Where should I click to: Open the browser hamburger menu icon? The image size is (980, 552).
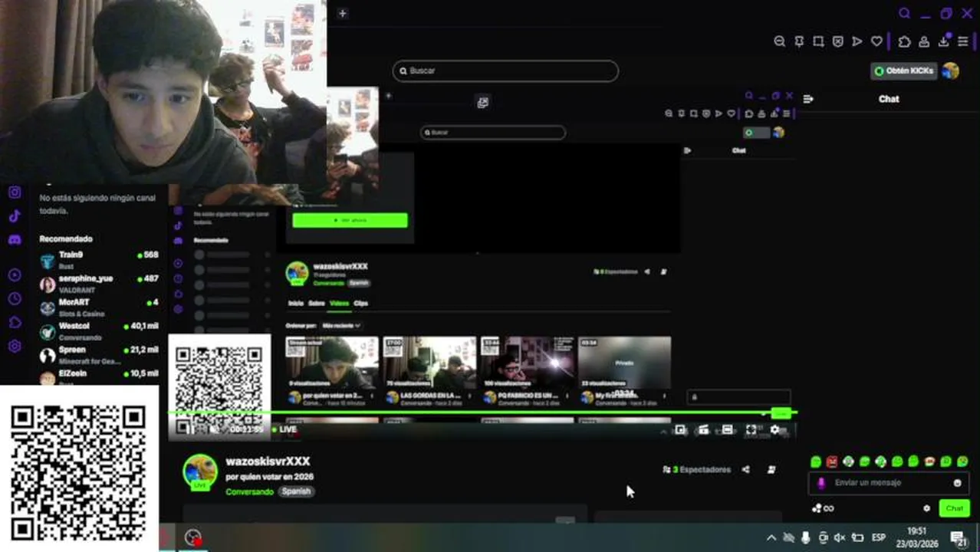pos(963,41)
